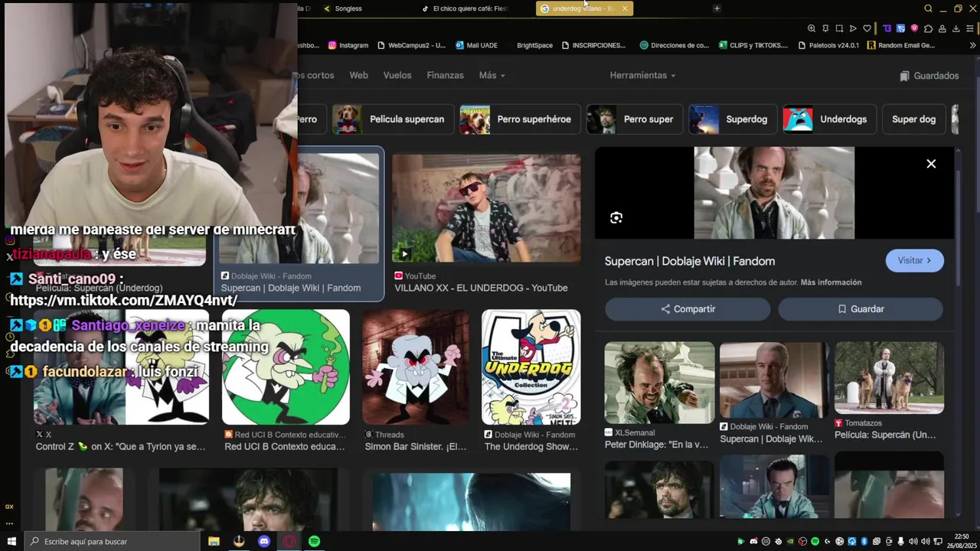
Task: Open the browser easy setup menu icon
Action: click(970, 28)
